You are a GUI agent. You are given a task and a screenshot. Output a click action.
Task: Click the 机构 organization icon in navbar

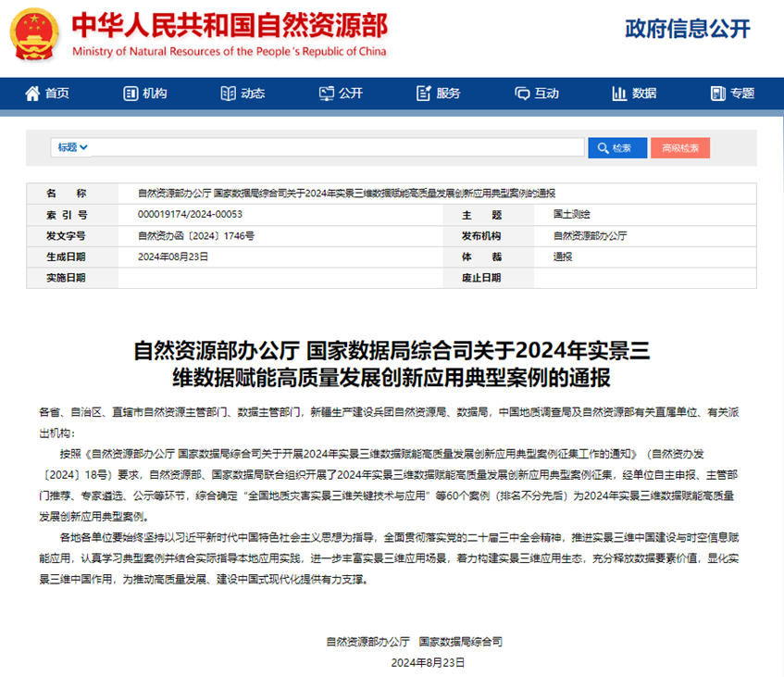(x=131, y=94)
